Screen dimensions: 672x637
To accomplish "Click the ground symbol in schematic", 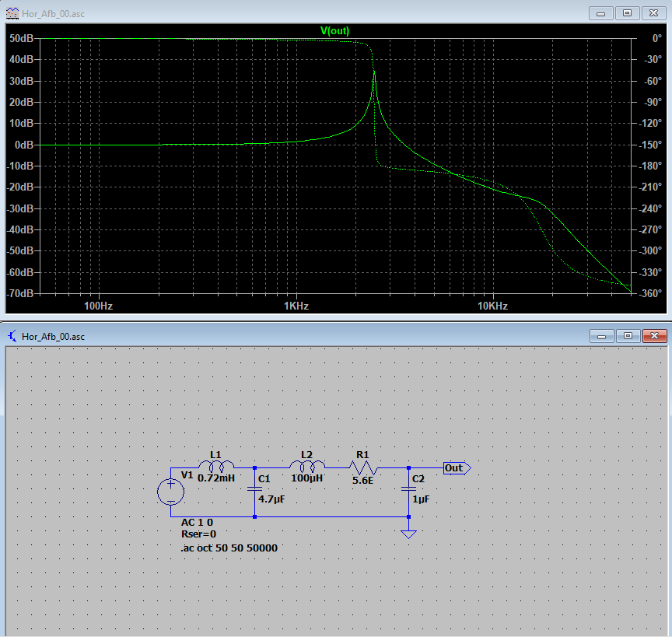I will (408, 534).
